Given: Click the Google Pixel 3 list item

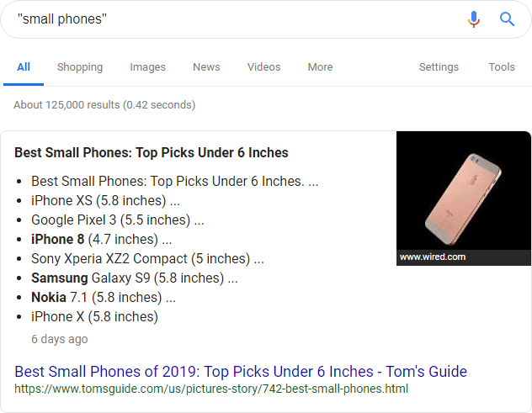Looking at the screenshot, I should pos(117,220).
